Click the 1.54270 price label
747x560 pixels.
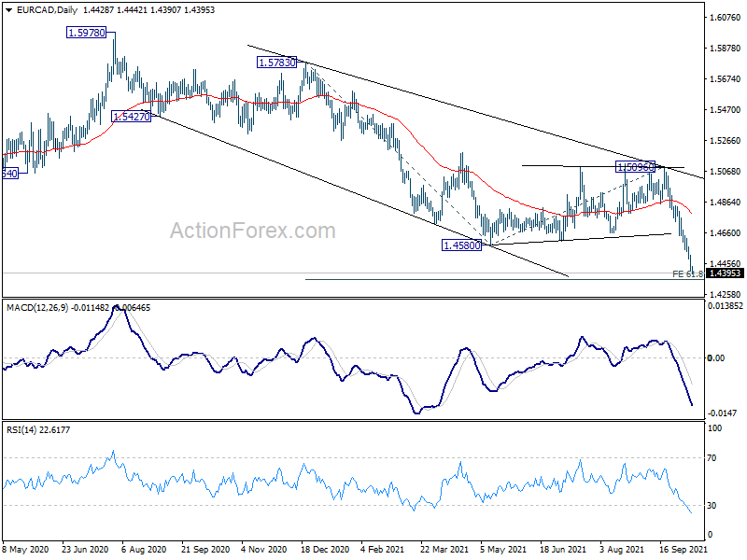click(131, 116)
